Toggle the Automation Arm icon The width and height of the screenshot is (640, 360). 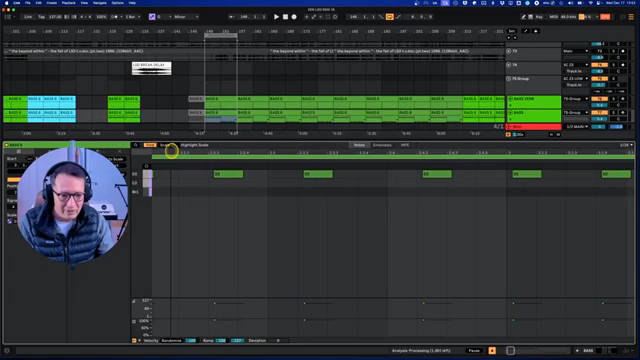click(313, 17)
